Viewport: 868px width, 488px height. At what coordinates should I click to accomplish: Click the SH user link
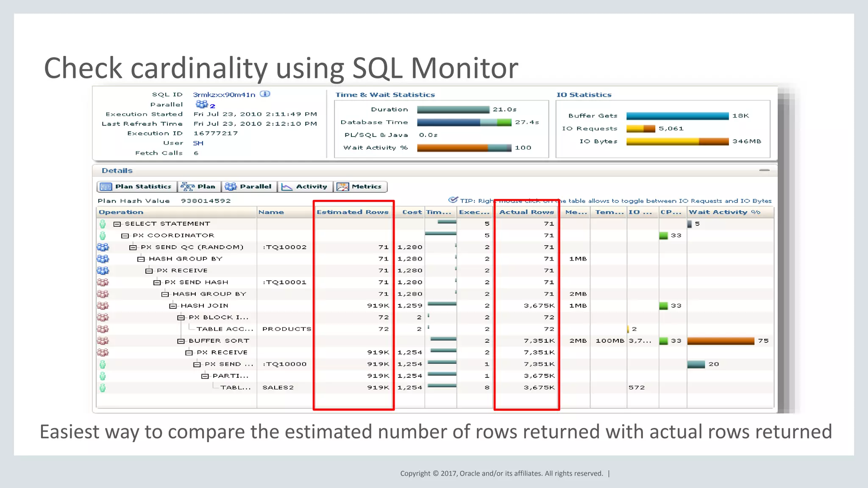pos(198,143)
